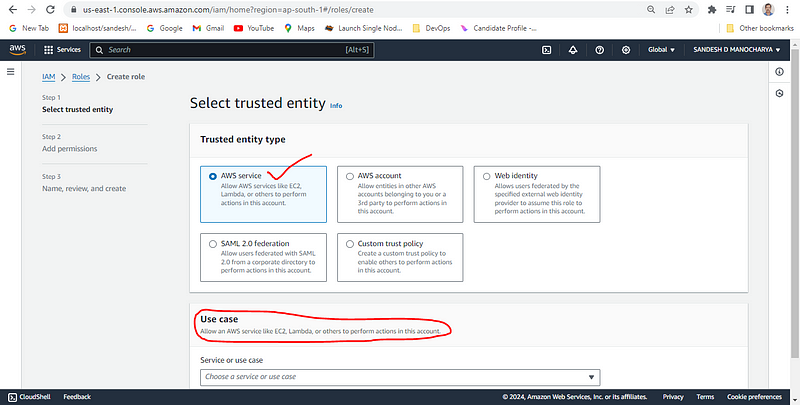Viewport: 800px width, 405px height.
Task: Open the media control icon in Chrome toolbar
Action: pos(731,10)
